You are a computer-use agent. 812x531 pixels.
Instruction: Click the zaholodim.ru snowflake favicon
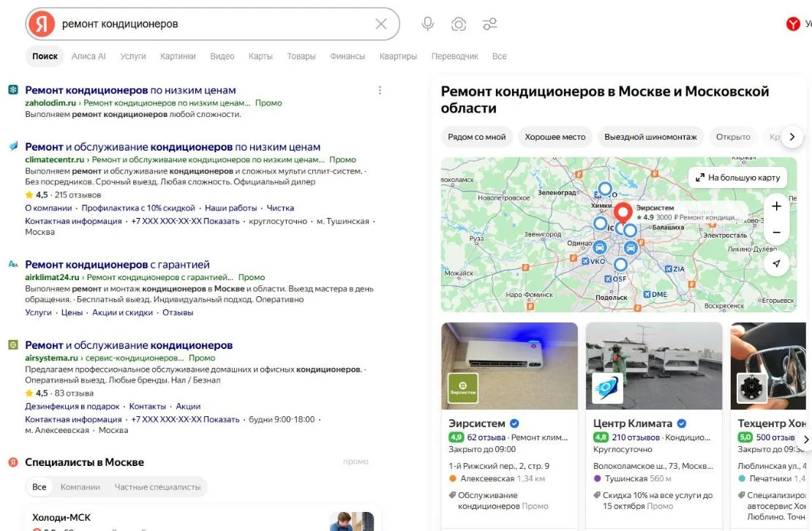[x=13, y=90]
